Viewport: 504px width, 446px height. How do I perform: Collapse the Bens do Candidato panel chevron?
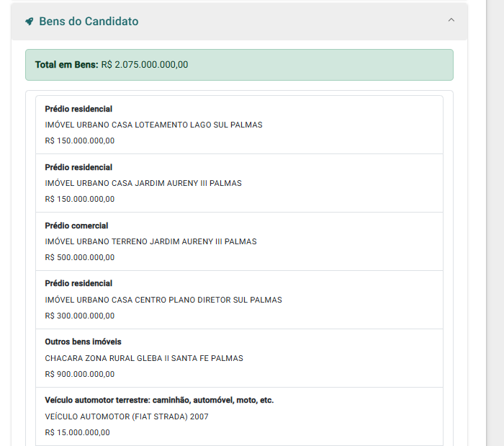pos(451,20)
